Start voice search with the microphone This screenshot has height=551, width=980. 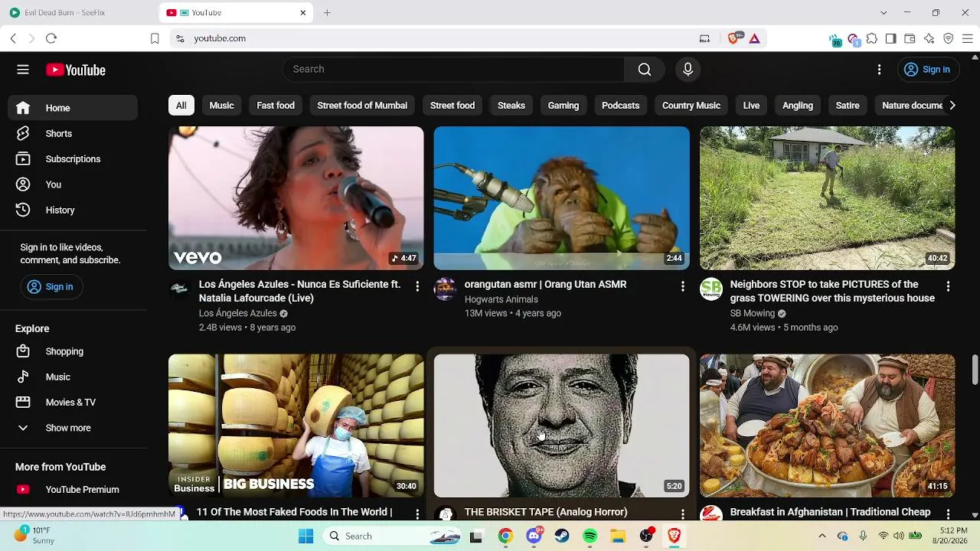(x=688, y=70)
